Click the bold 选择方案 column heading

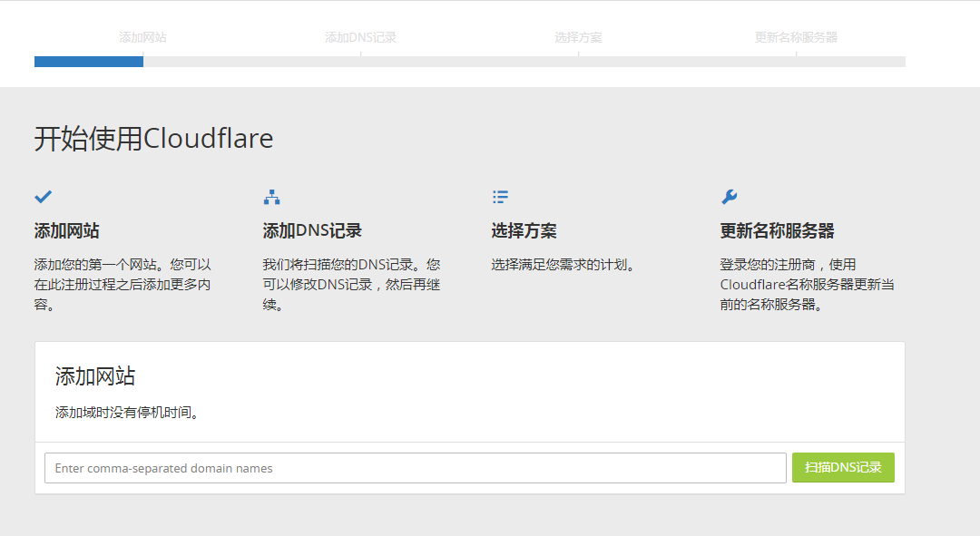pyautogui.click(x=524, y=230)
